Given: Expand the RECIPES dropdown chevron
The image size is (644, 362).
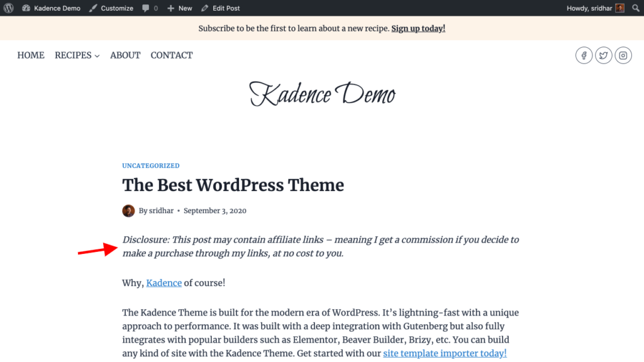Looking at the screenshot, I should (x=97, y=56).
